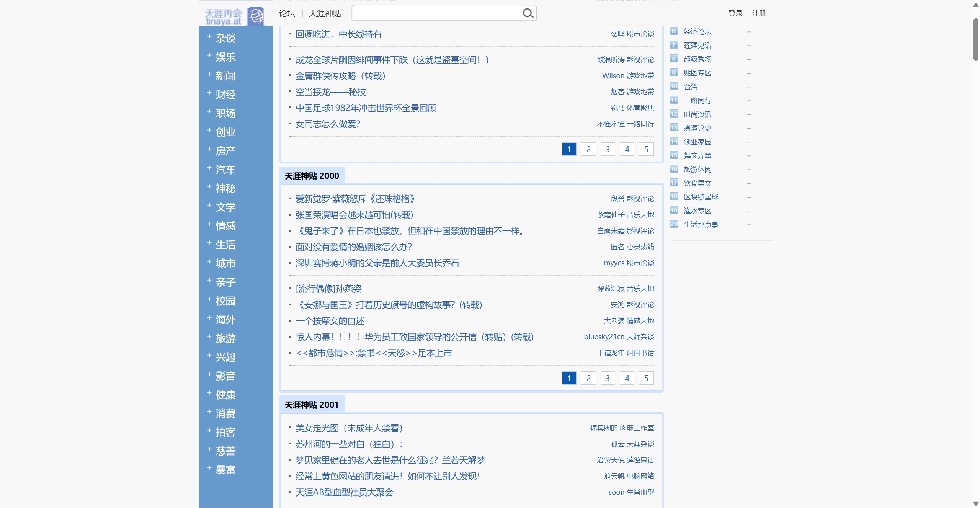
Task: Click the search magnifier icon
Action: tap(528, 13)
